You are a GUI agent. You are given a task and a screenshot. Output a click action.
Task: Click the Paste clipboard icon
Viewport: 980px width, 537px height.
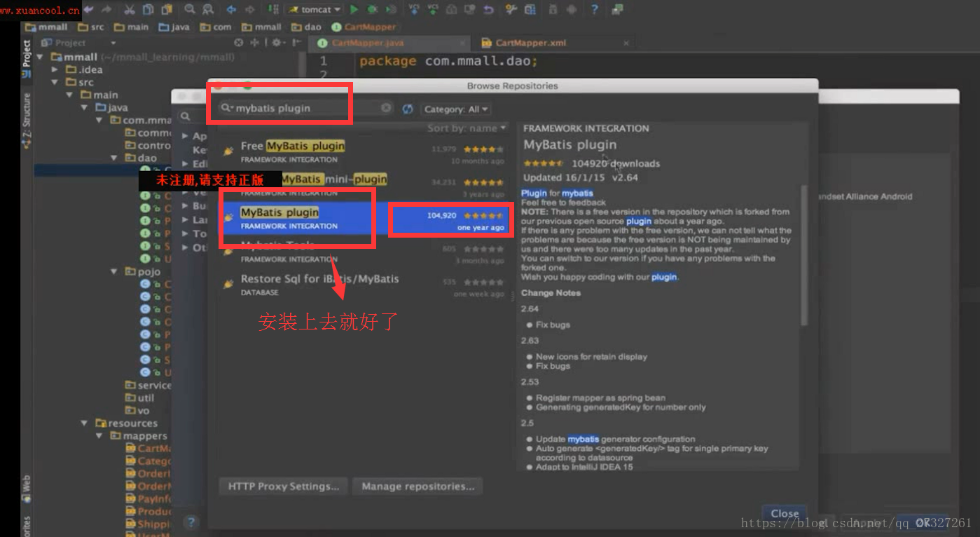[x=167, y=10]
